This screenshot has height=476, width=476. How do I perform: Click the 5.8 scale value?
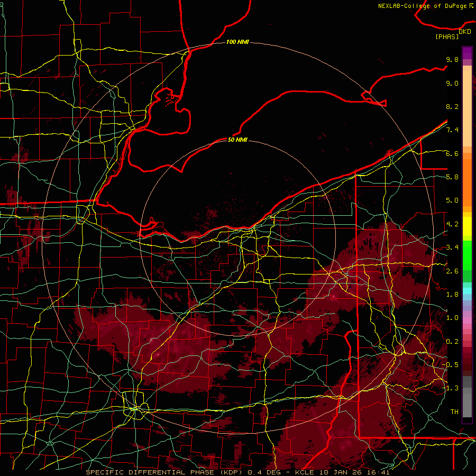point(452,177)
